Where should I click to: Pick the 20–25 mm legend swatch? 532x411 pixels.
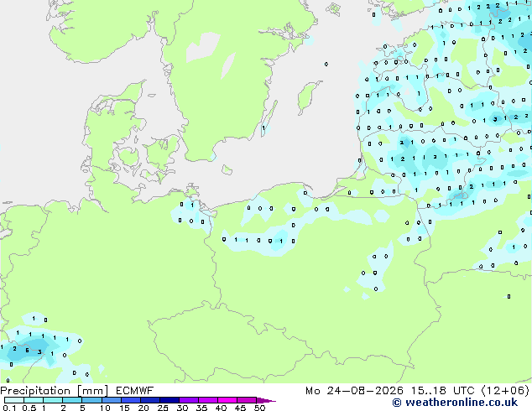pos(150,400)
